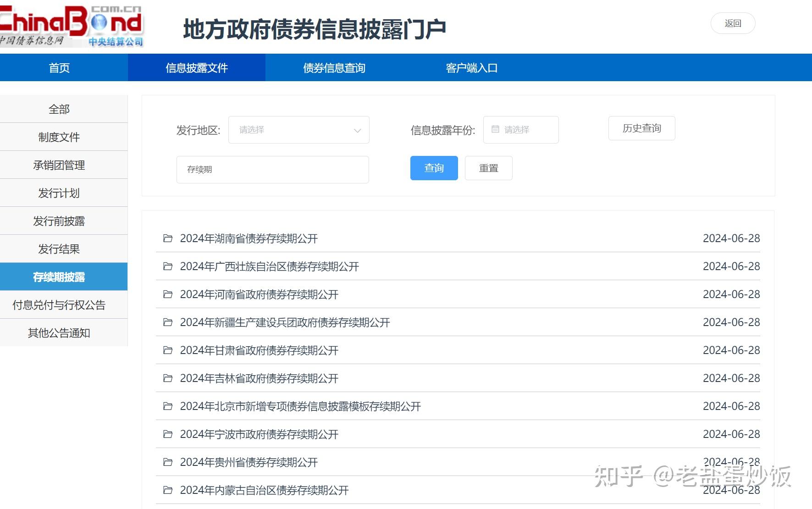Image resolution: width=812 pixels, height=509 pixels.
Task: Focus the 存续期 keyword input field
Action: (x=272, y=170)
